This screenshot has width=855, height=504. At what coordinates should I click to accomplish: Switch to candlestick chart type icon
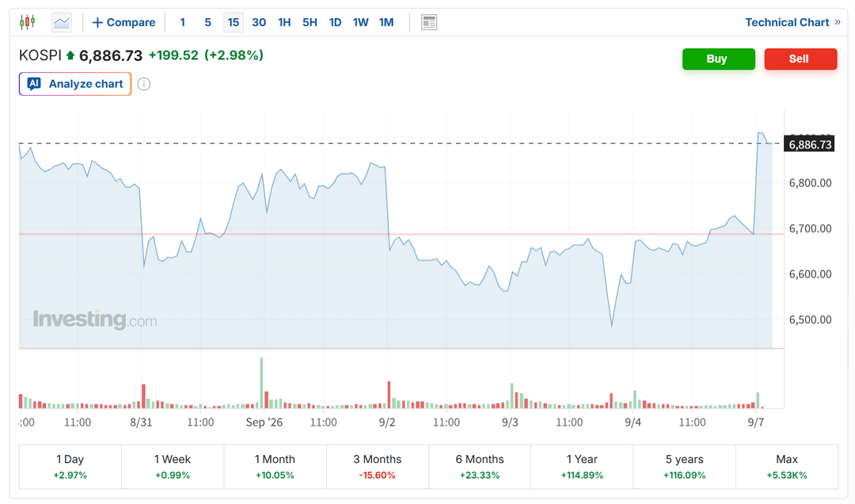27,22
